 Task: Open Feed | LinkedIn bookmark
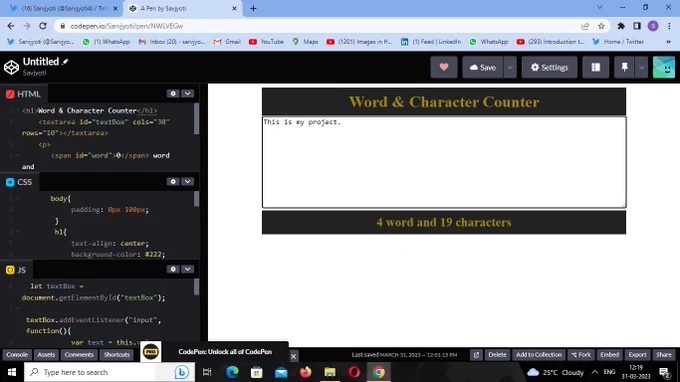click(431, 42)
